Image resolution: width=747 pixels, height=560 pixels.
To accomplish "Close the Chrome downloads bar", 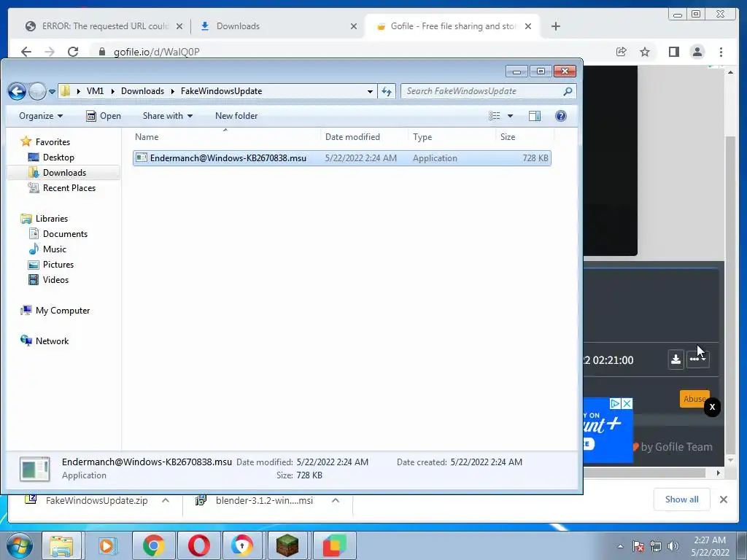I will 723,499.
